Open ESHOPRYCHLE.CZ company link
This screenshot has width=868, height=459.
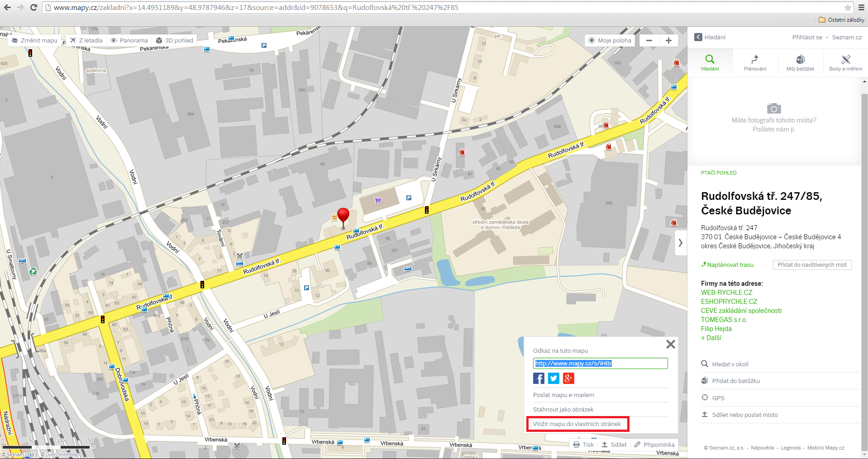pos(729,302)
